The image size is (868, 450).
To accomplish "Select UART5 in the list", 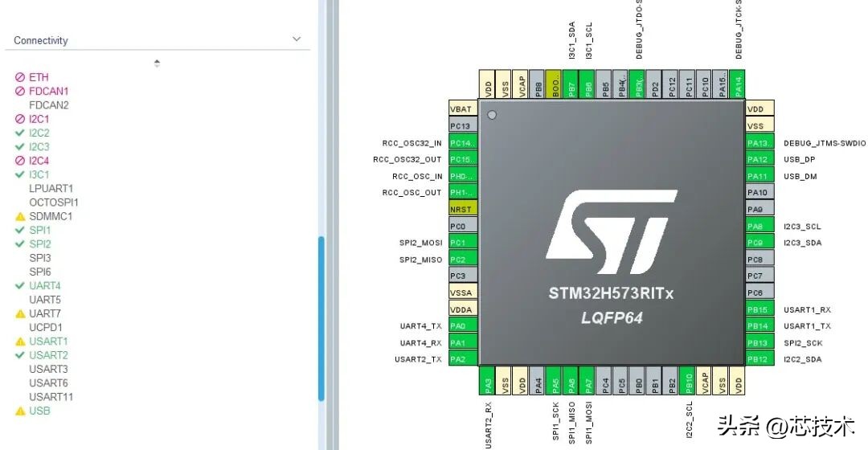I will click(x=45, y=299).
